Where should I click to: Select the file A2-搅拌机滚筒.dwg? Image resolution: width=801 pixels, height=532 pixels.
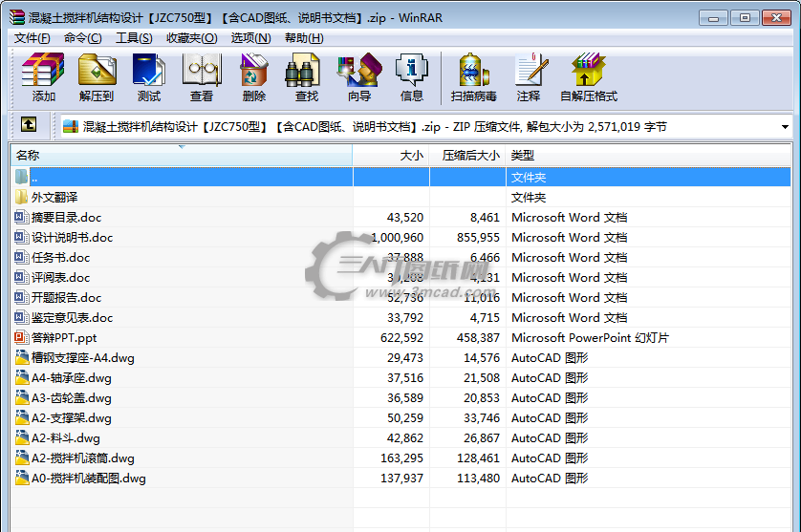(x=83, y=458)
